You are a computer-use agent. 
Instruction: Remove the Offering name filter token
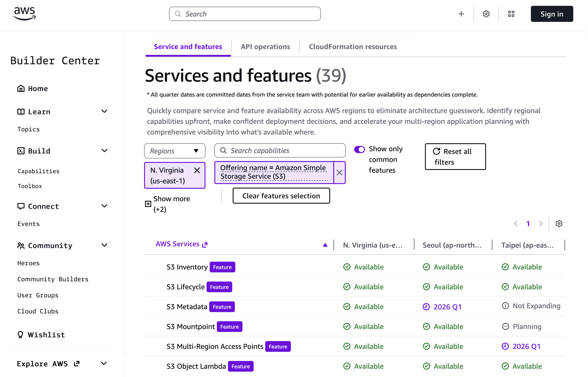339,173
